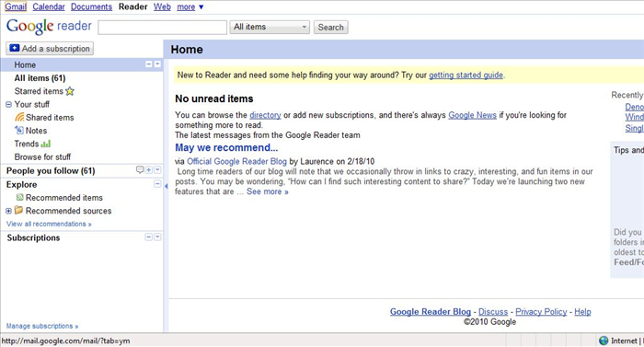The height and width of the screenshot is (347, 644).
Task: Open the Help footer link
Action: point(582,312)
